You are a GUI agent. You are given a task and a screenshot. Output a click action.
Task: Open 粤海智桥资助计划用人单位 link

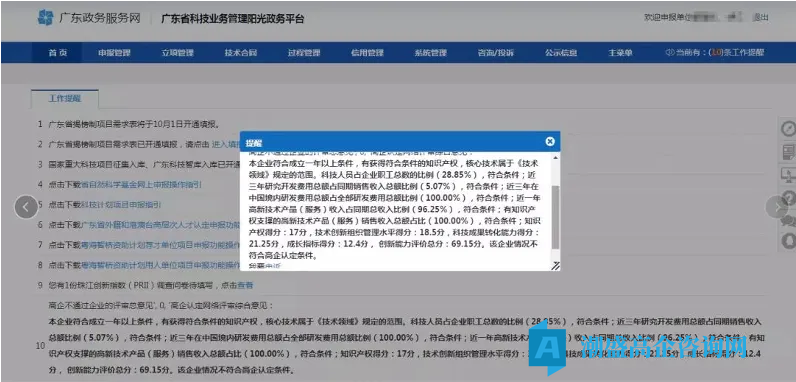point(160,265)
